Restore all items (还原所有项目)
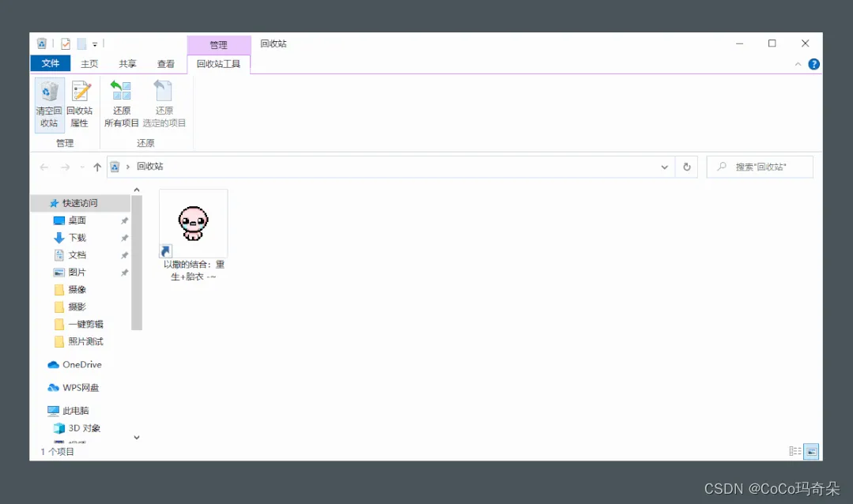The width and height of the screenshot is (853, 504). [x=121, y=104]
